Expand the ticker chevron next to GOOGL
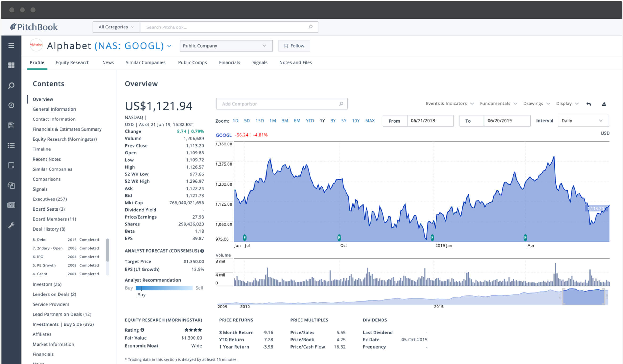The image size is (623, 364). click(169, 46)
